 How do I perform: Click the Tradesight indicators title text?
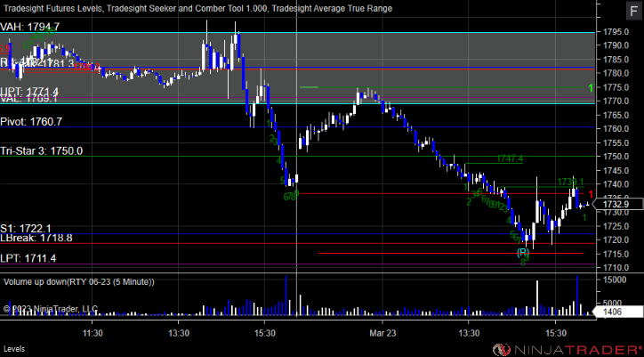(x=197, y=8)
